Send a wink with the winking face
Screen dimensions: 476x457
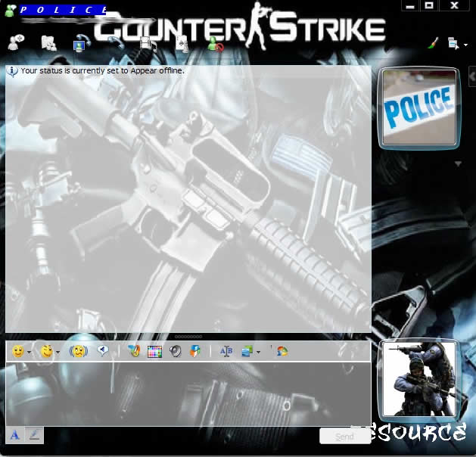47,351
